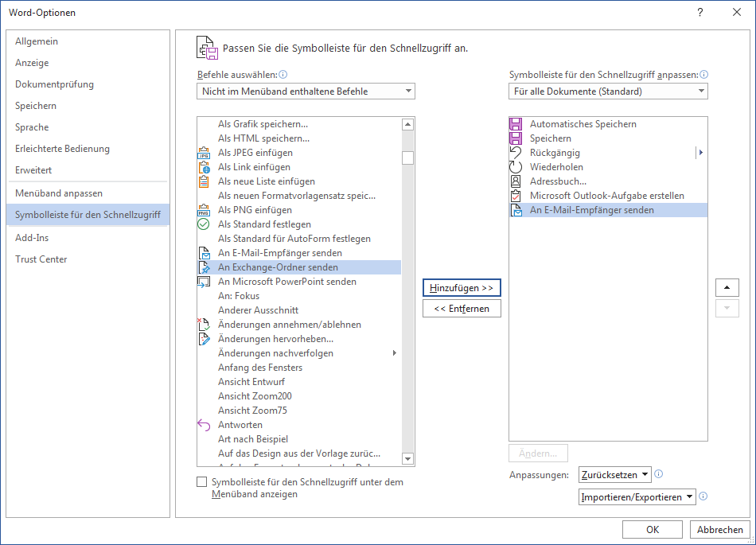
Task: Click the Als Link einfügen icon
Action: (x=203, y=167)
